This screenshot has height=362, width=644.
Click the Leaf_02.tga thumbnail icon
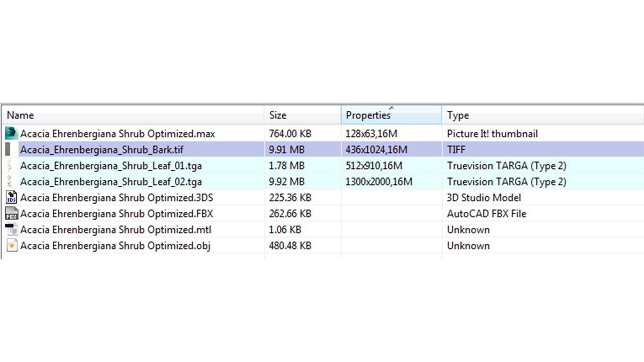point(10,181)
